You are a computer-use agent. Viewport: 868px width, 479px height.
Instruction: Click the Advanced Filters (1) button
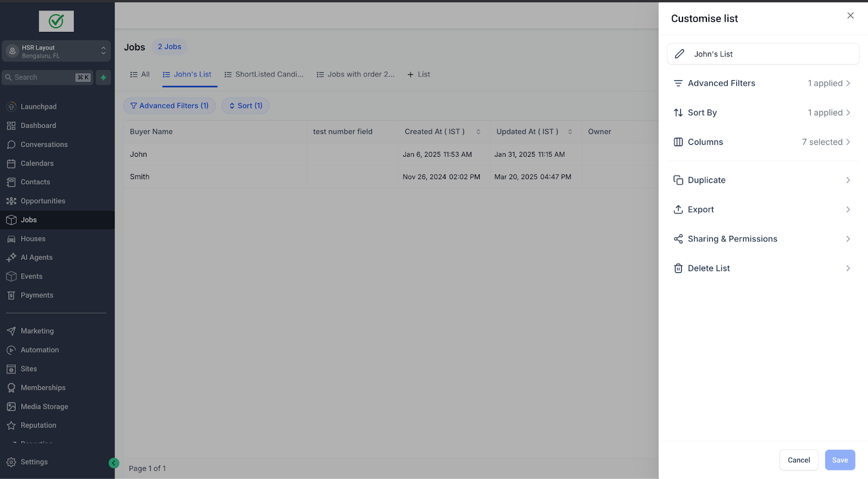point(170,106)
